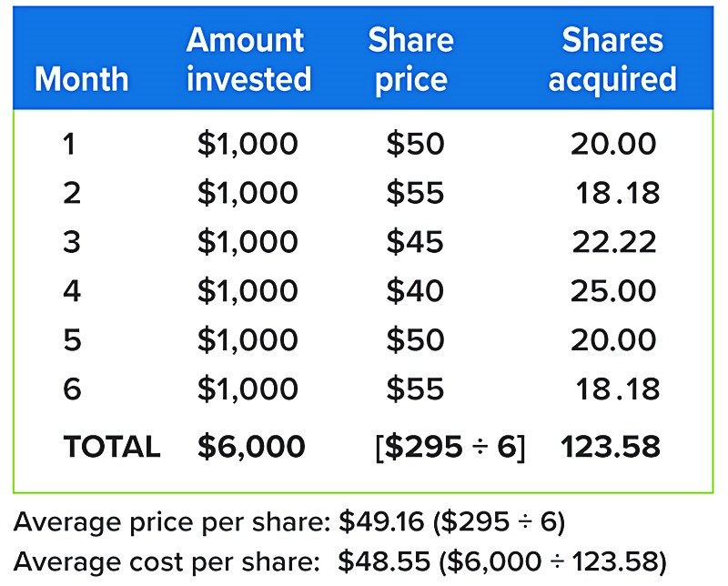Click the 25.00 shares value

point(613,291)
